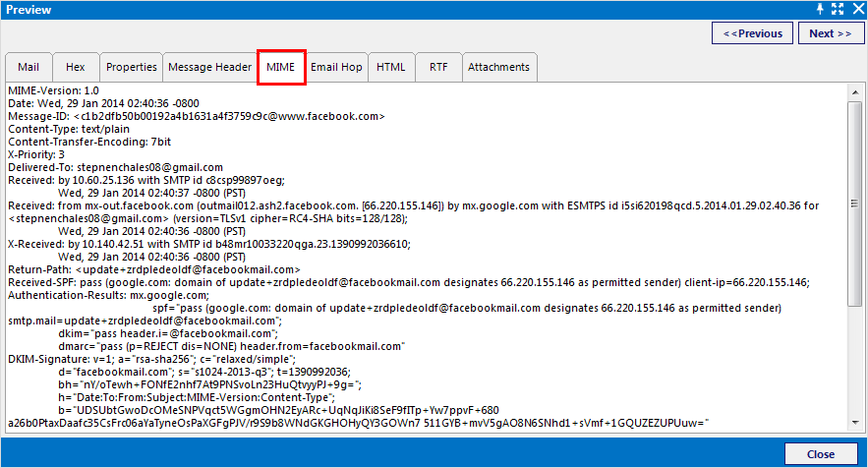
Task: Click the h="Date:To:From:Subject line
Action: click(x=197, y=397)
